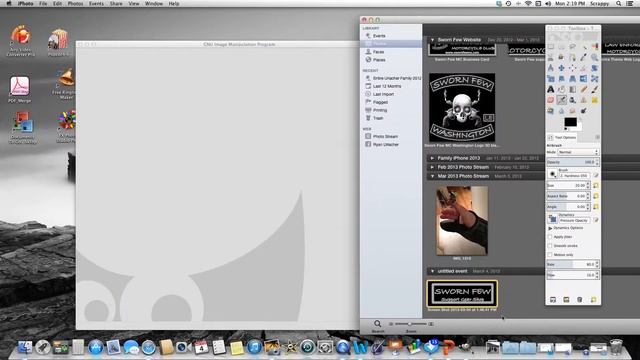
Task: Select the Smudge tool
Action: (572, 111)
